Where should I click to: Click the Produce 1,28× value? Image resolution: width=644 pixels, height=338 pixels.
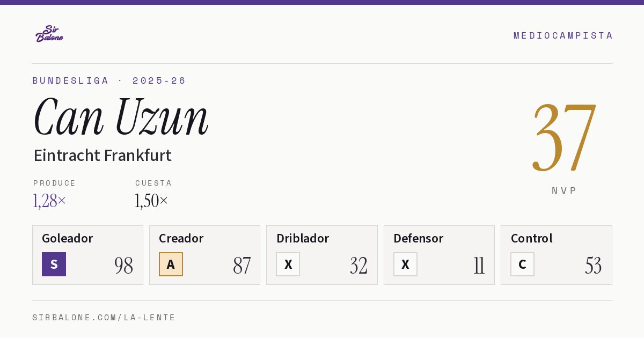click(49, 201)
